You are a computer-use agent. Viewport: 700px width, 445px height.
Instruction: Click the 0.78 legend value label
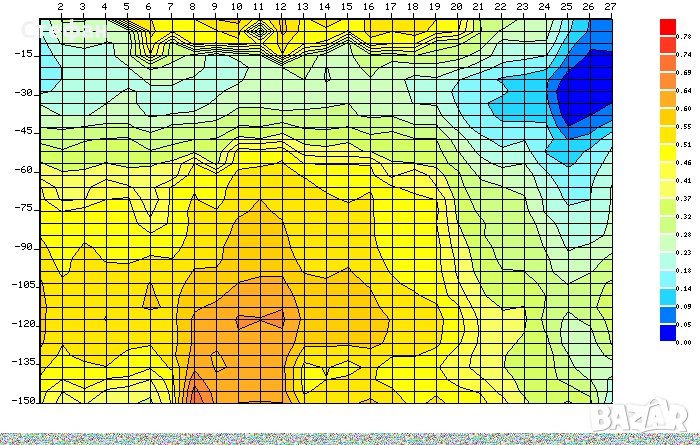(x=684, y=36)
